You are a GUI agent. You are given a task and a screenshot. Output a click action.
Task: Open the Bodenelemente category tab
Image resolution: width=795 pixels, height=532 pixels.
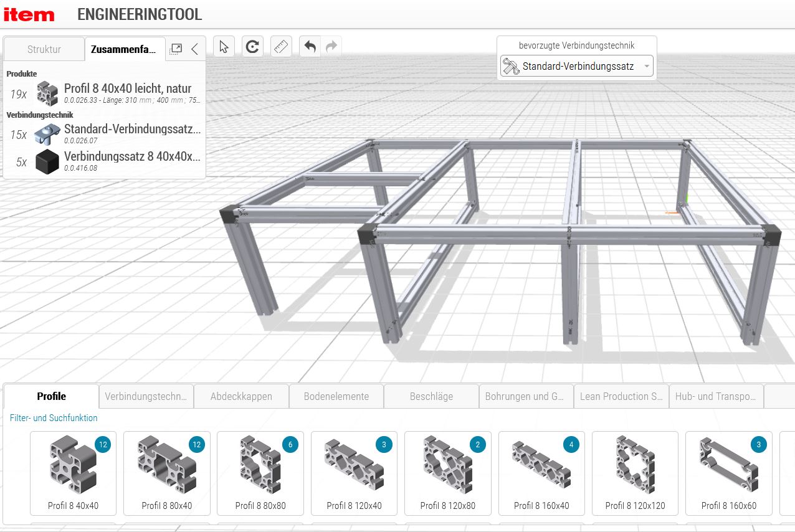tap(336, 396)
